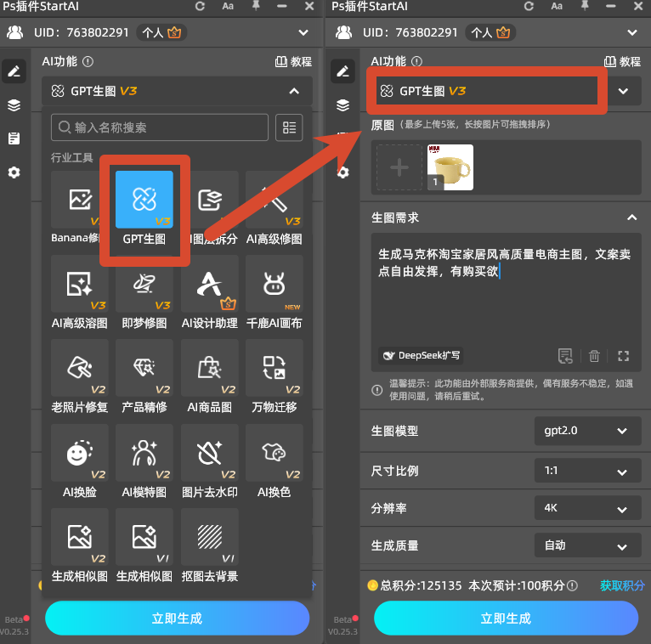Collapse the GPT生图 V3 dropdown in left panel

(294, 91)
